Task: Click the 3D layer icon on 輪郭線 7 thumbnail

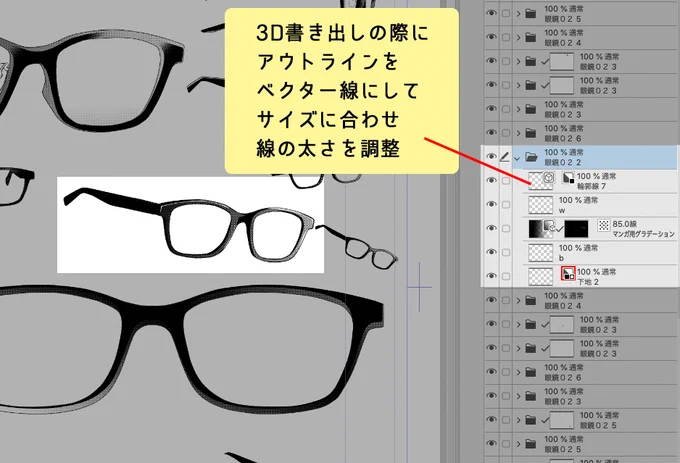Action: [x=549, y=177]
